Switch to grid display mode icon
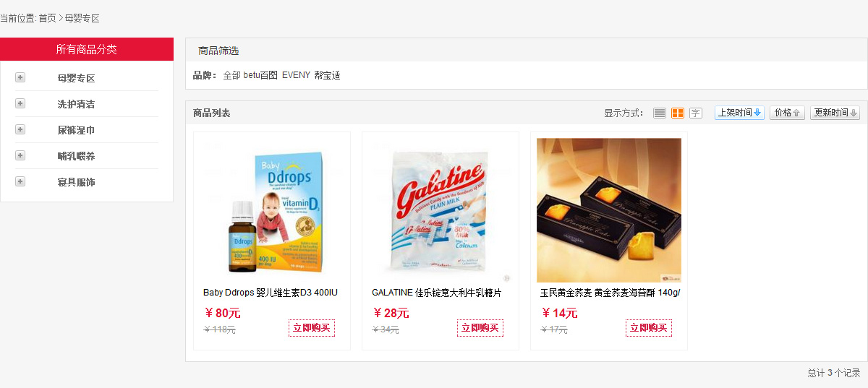Screen dimensions: 868x388 [x=678, y=113]
